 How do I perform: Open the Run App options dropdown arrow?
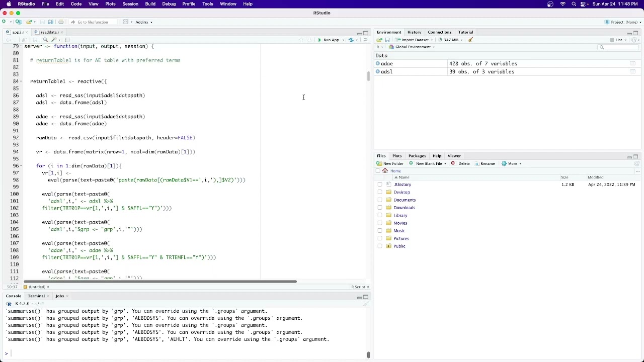[343, 40]
